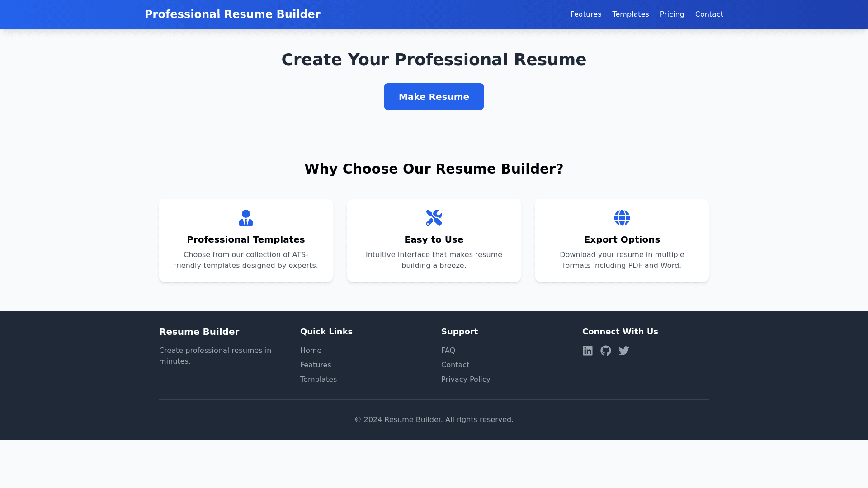Click the Professional Resume Builder site title

pos(232,14)
